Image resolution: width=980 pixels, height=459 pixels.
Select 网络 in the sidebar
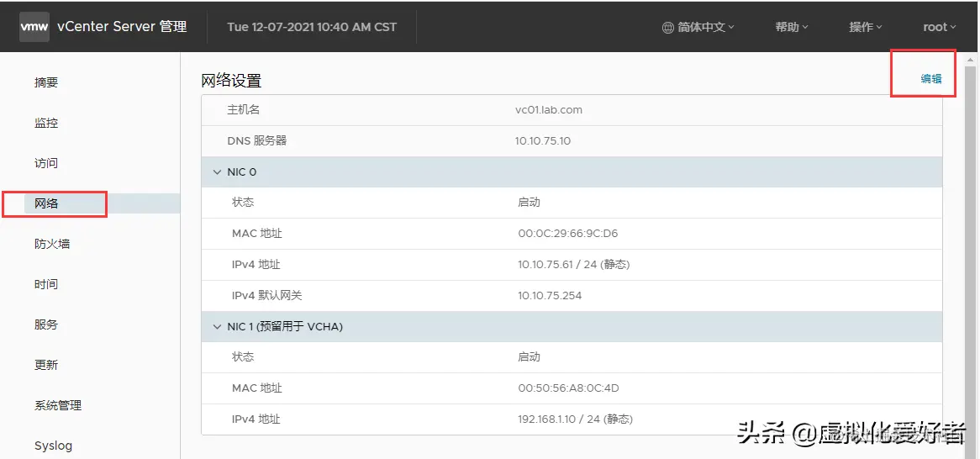pos(46,204)
